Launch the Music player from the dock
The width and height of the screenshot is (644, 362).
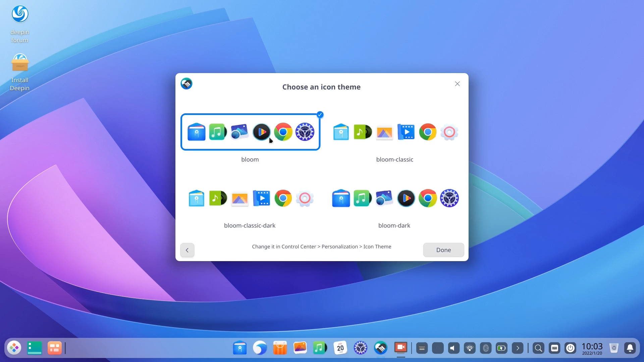tap(320, 348)
